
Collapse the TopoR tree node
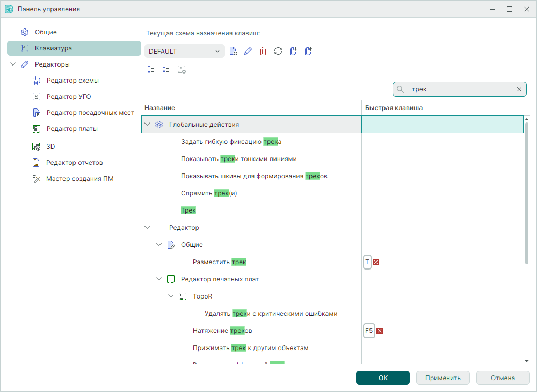171,296
